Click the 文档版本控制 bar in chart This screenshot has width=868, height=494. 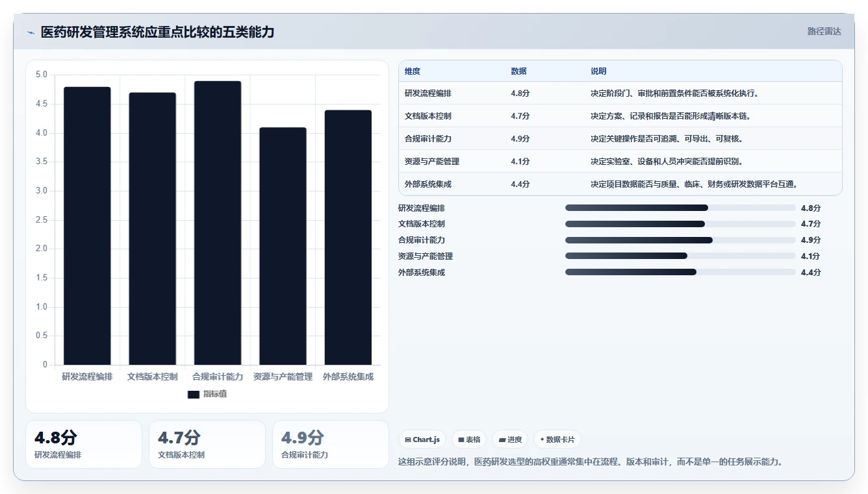[x=152, y=228]
